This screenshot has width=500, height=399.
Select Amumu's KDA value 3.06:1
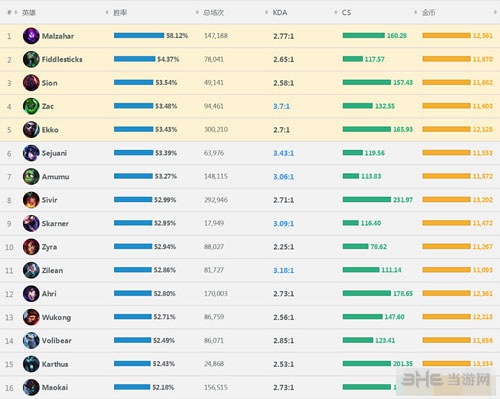[284, 177]
